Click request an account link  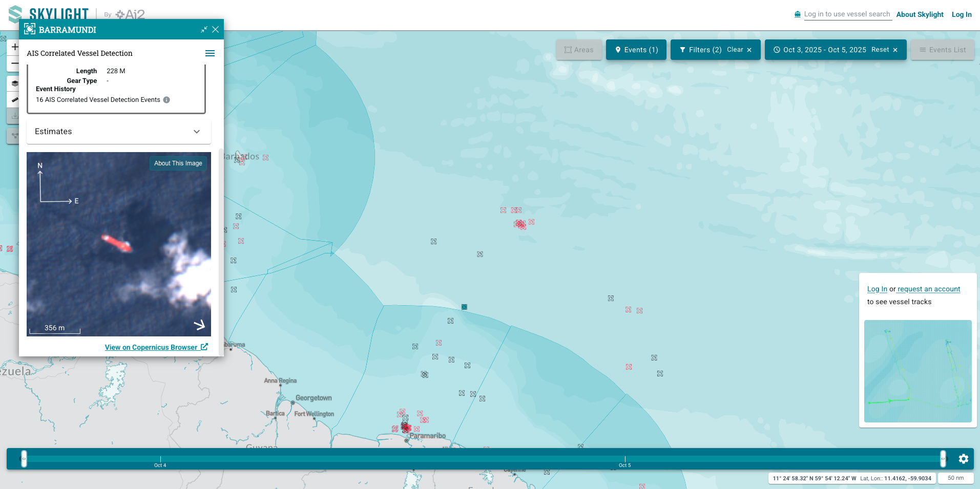tap(929, 289)
